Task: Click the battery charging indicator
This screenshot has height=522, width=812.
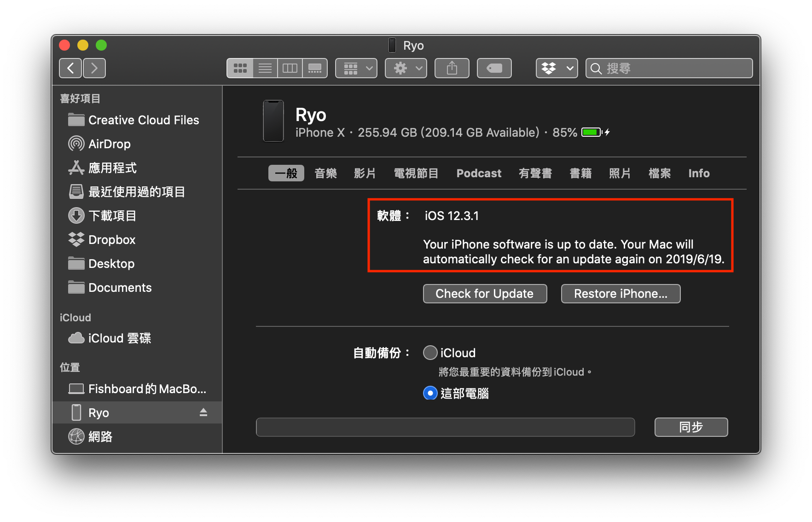Action: pos(596,133)
